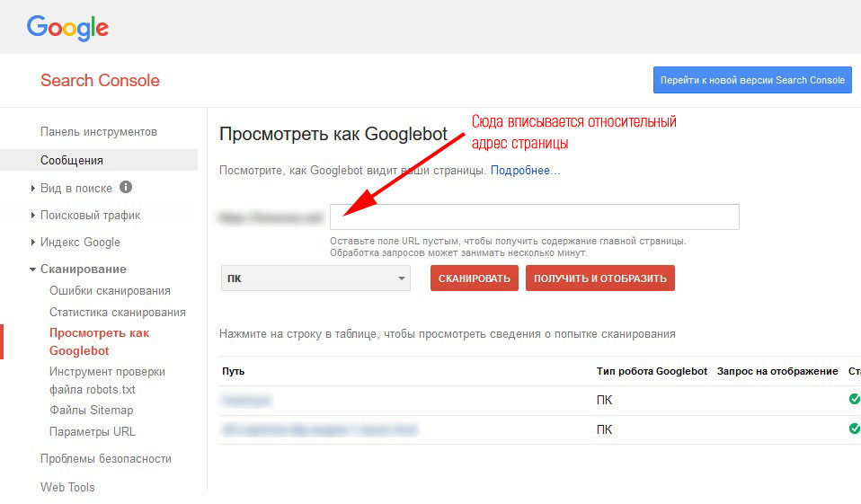Screen dimensions: 861x504
Task: Select Просмотреть как Googlebot menu item
Action: [99, 341]
